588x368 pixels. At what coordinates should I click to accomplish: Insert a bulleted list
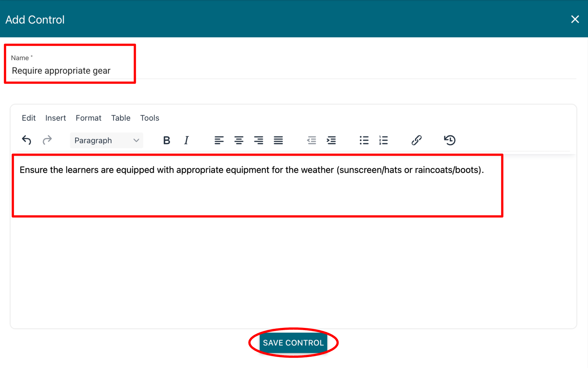pyautogui.click(x=364, y=140)
